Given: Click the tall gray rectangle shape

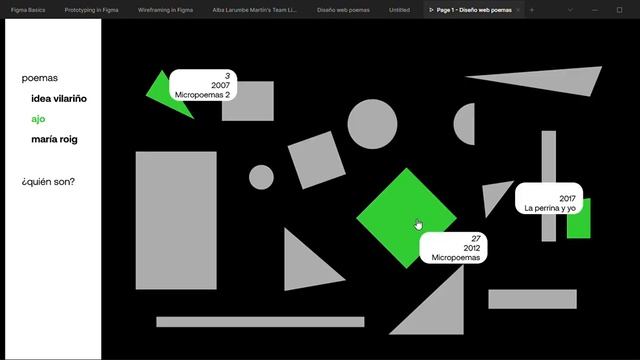Looking at the screenshot, I should (176, 220).
